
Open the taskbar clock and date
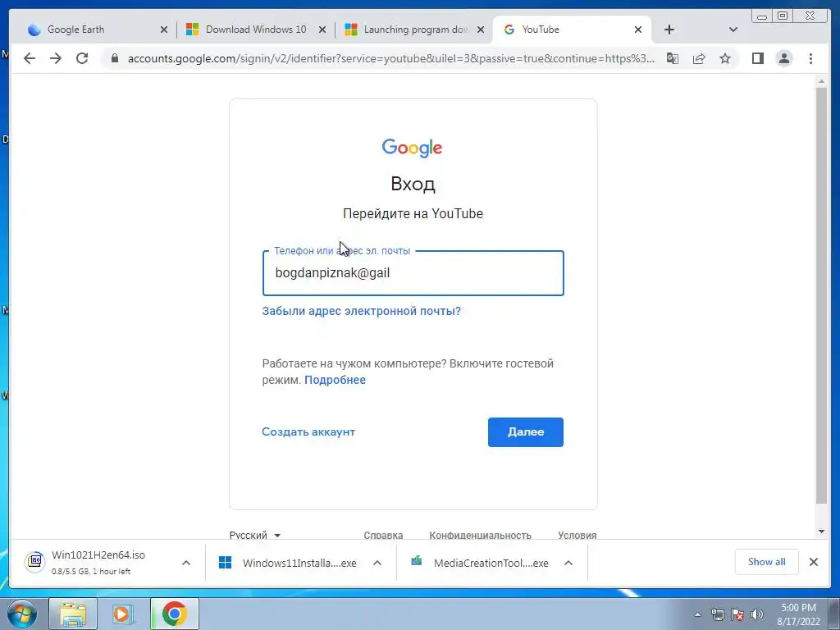(798, 614)
